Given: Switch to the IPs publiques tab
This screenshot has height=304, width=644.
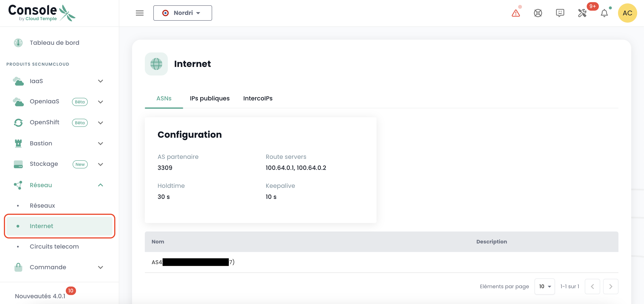Looking at the screenshot, I should click(210, 98).
